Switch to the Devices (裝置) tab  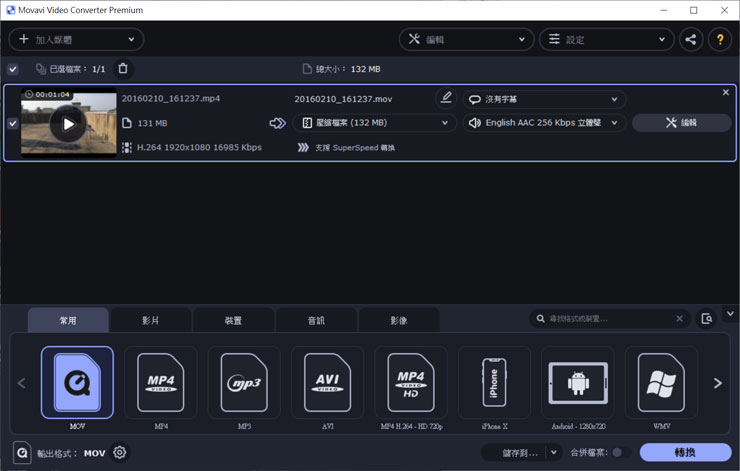[x=233, y=320]
